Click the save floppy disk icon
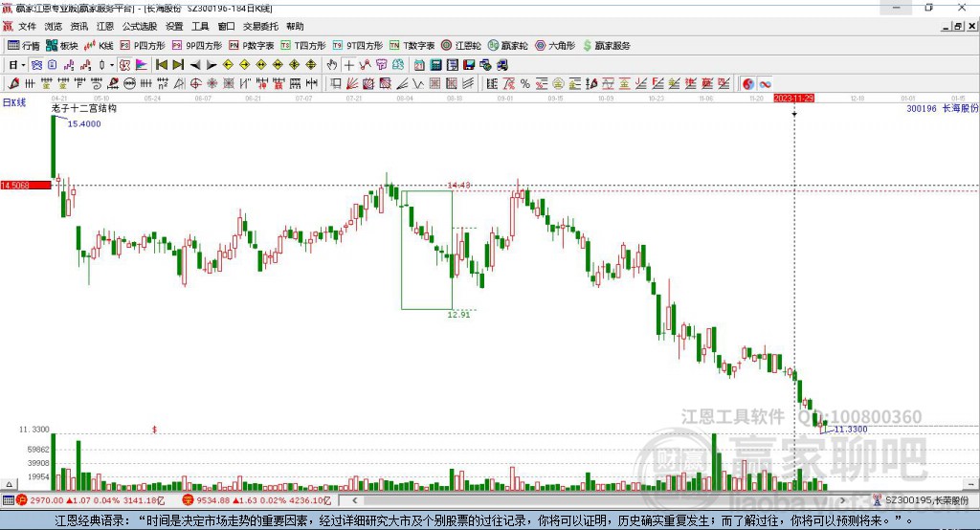980x530 pixels. 469,65
